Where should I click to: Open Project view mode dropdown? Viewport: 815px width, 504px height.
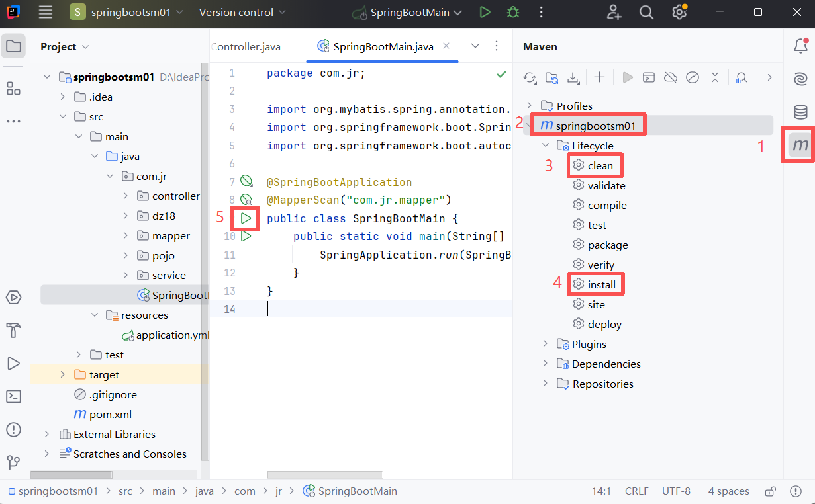[x=65, y=46]
